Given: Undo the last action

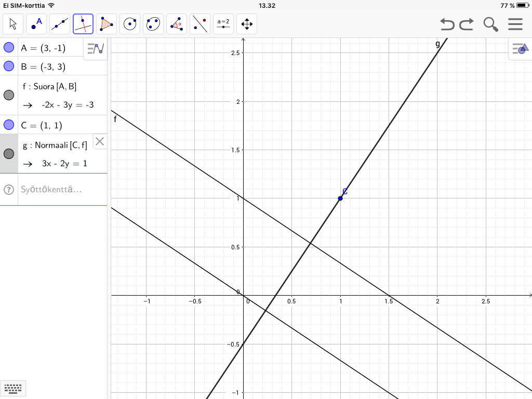Looking at the screenshot, I should tap(446, 24).
